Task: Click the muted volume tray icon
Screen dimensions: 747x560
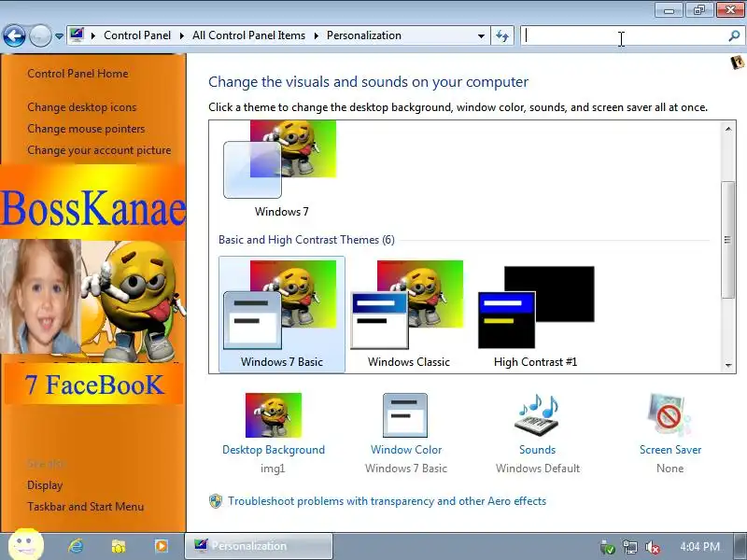Action: tap(652, 547)
